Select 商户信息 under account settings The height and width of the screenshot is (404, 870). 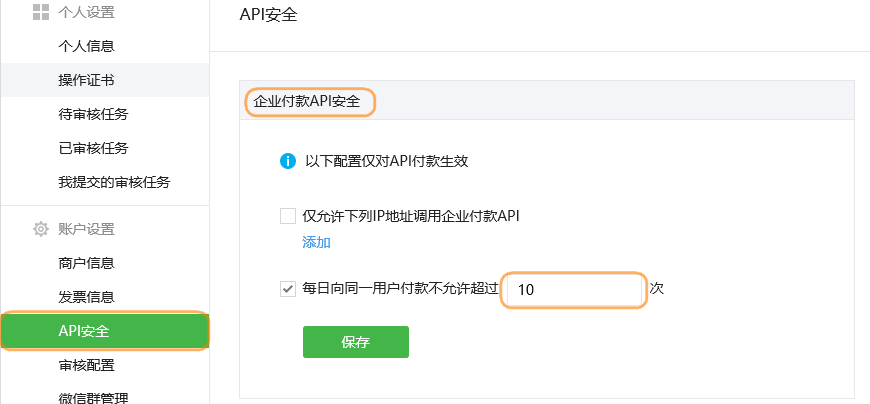[87, 262]
